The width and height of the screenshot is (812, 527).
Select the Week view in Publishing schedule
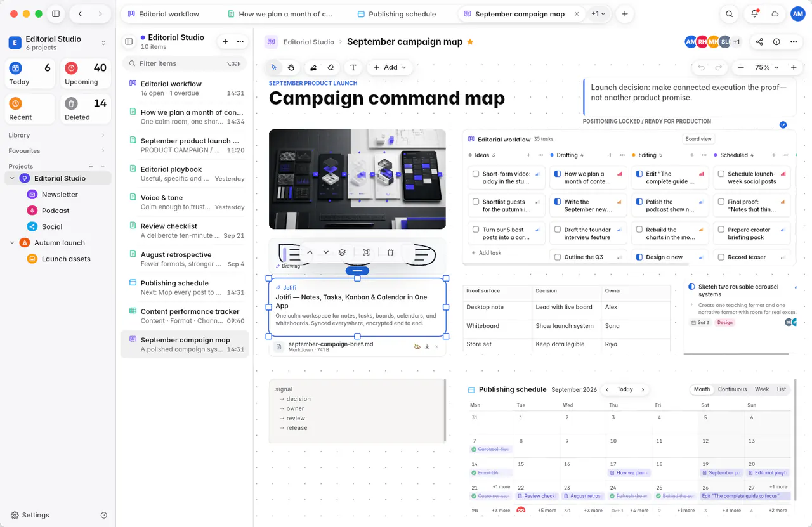(762, 389)
